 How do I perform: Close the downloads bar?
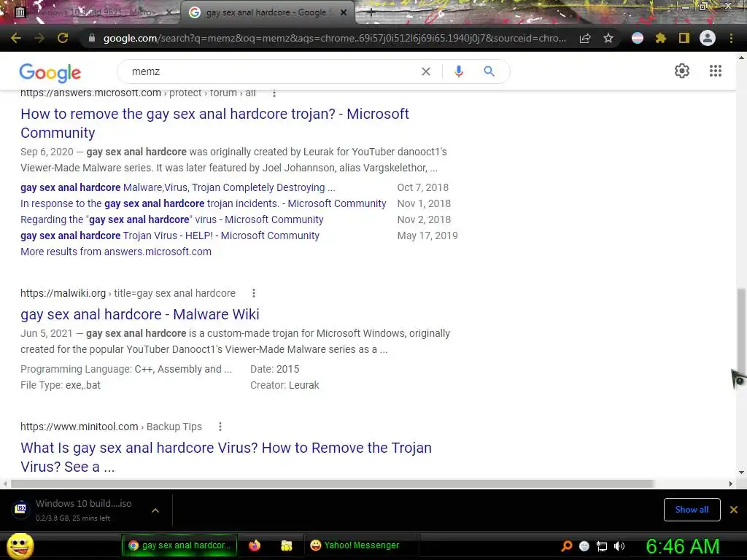[x=734, y=510]
